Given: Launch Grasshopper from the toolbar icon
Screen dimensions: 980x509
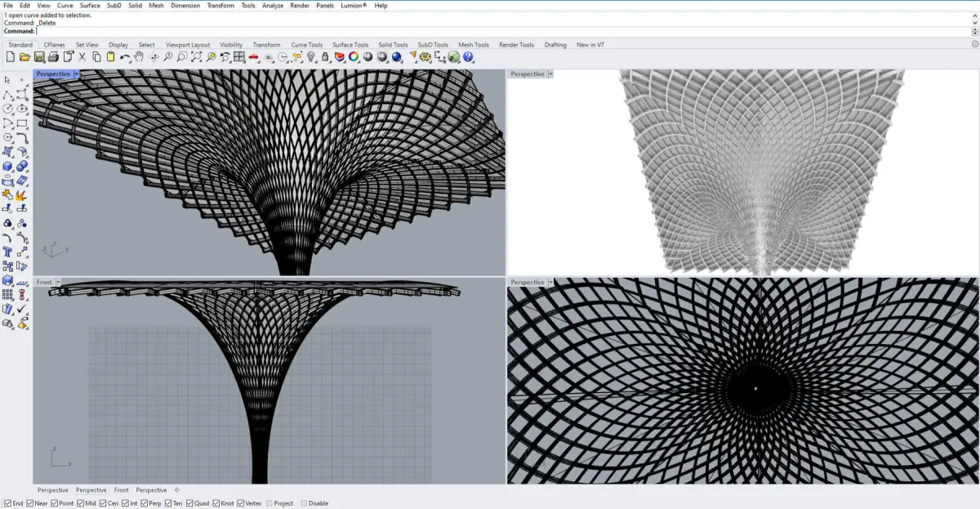Looking at the screenshot, I should (x=454, y=57).
